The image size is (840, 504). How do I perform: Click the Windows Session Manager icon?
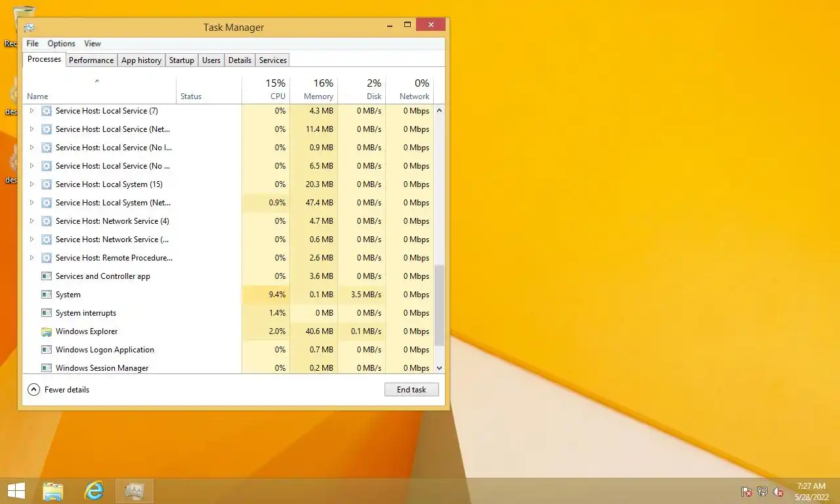pyautogui.click(x=47, y=368)
